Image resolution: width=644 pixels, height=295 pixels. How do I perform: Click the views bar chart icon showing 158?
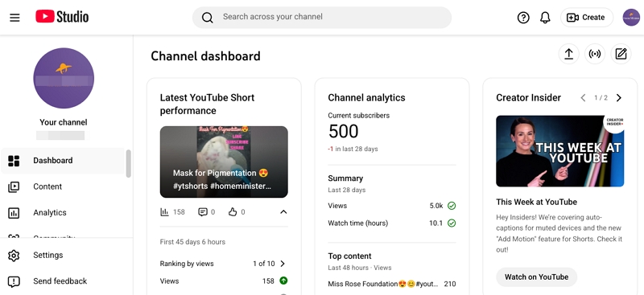click(164, 212)
